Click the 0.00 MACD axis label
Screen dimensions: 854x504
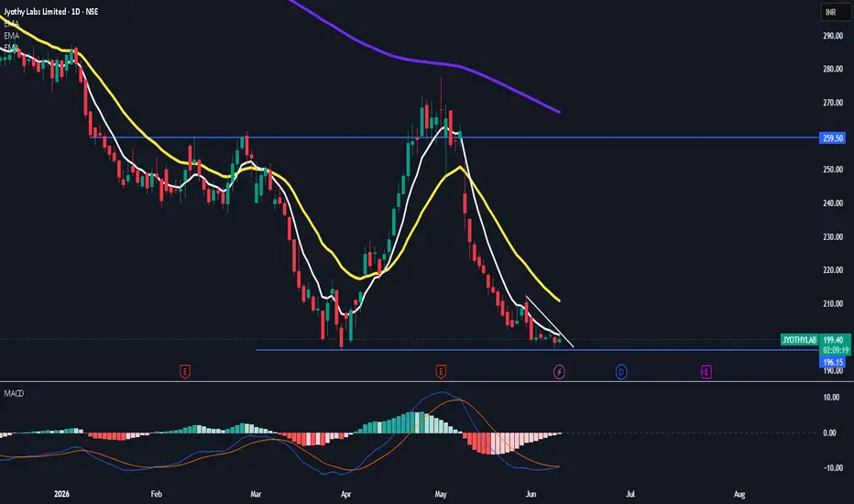click(x=829, y=433)
